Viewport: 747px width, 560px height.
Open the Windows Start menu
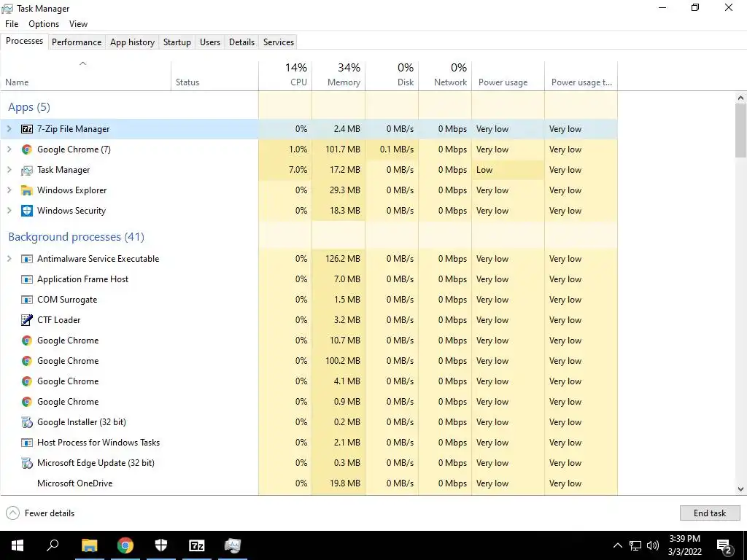point(18,545)
